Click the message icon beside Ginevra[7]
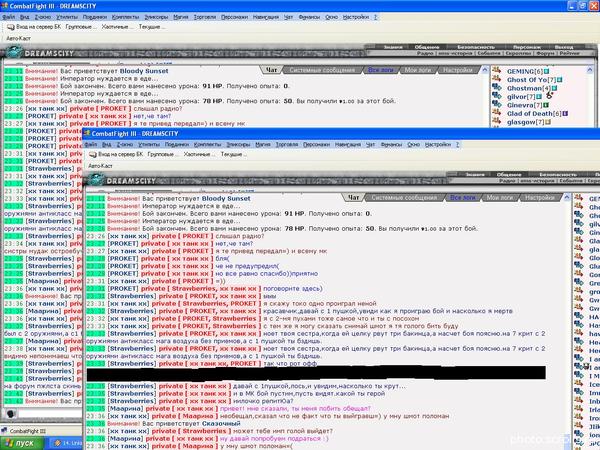This screenshot has height=450, width=600. 497,104
